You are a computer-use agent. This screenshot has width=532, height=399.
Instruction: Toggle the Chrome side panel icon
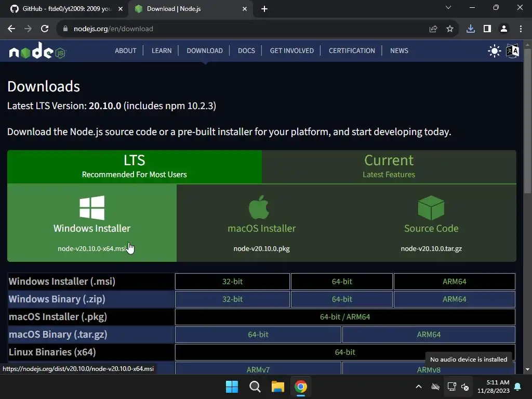pos(487,29)
